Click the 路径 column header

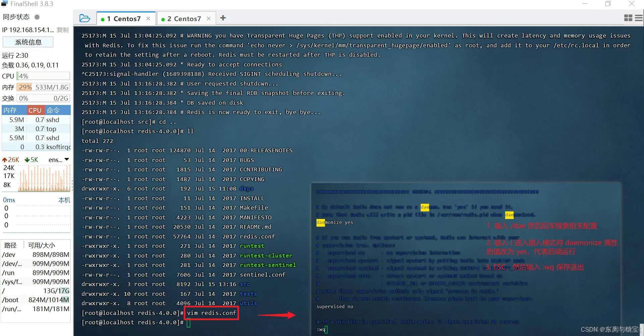10,245
